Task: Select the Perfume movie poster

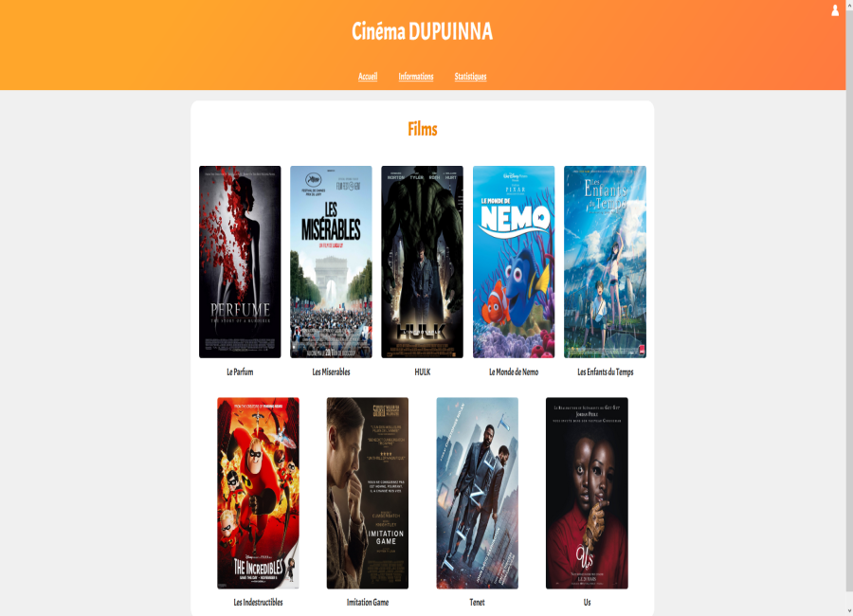Action: (x=240, y=262)
